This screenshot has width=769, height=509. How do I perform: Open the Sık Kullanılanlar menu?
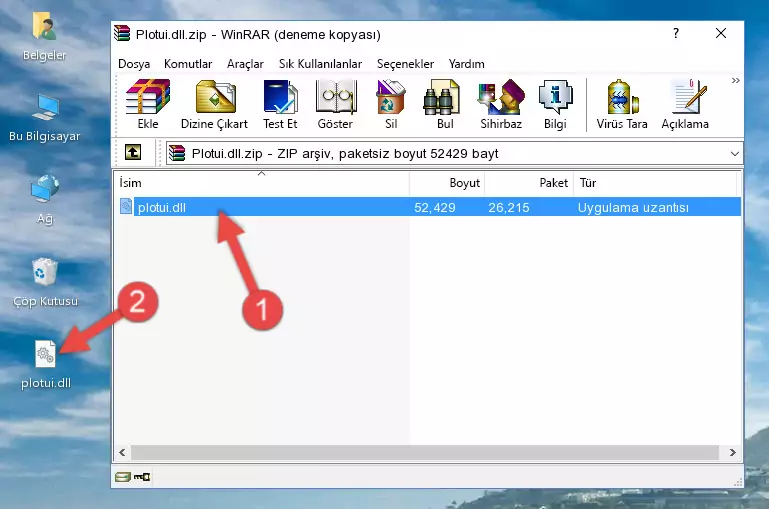point(320,64)
